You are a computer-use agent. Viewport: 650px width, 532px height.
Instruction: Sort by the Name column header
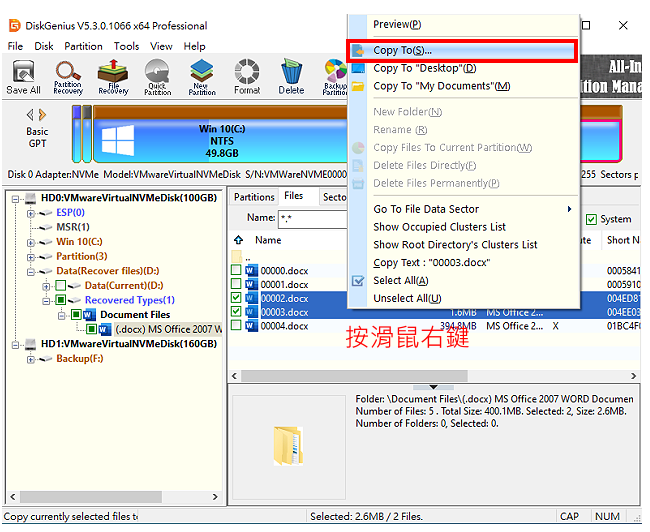(x=268, y=240)
